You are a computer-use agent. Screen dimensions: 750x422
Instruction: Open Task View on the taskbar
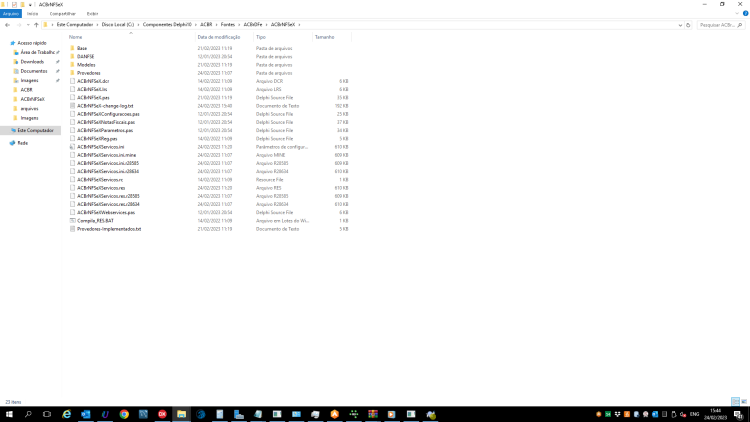point(47,414)
